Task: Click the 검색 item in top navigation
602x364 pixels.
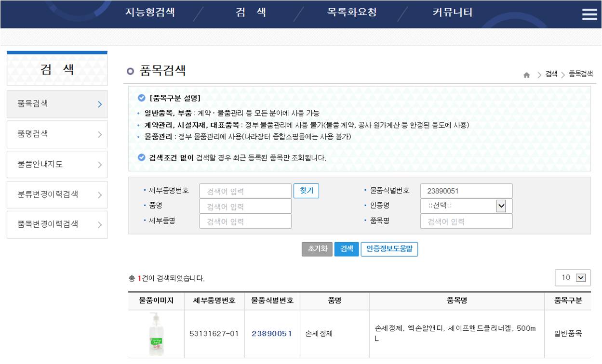Action: point(251,13)
